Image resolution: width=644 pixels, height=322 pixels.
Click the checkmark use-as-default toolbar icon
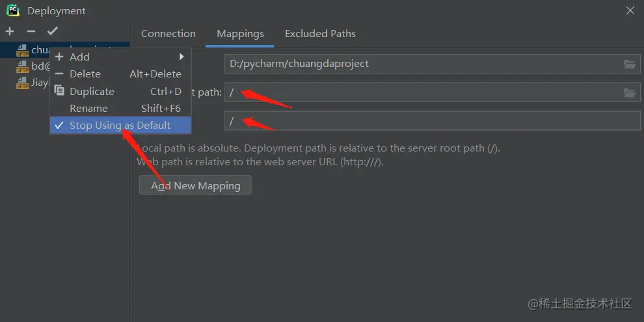coord(53,31)
